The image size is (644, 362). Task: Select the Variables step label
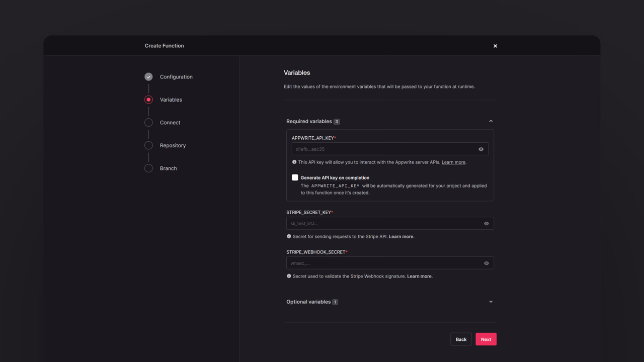click(171, 100)
